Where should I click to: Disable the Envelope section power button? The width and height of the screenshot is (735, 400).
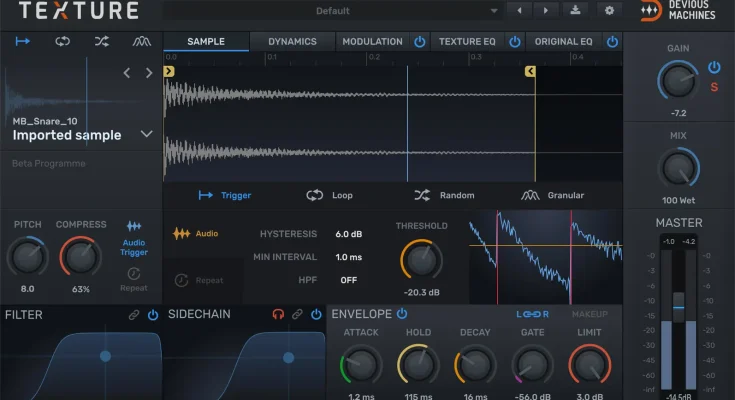[402, 313]
